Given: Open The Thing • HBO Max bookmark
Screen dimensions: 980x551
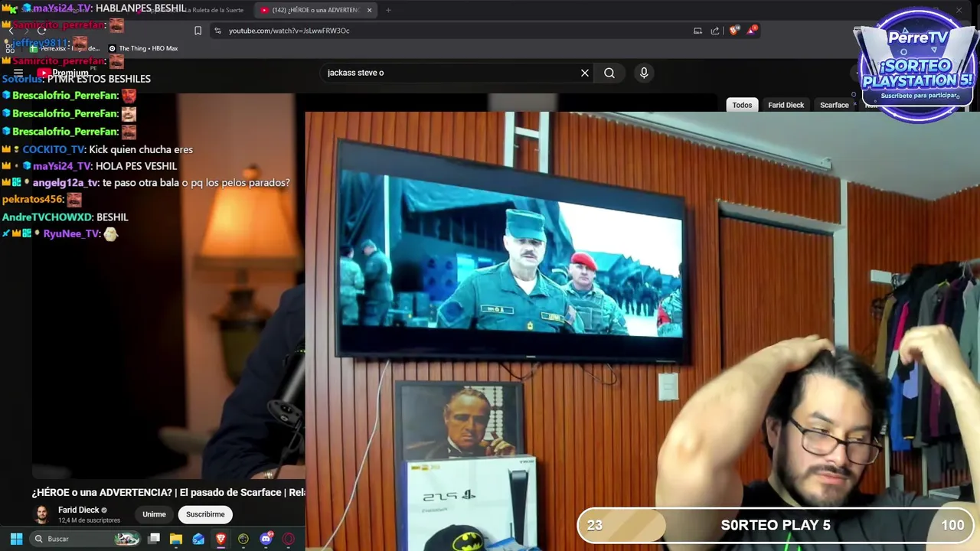Looking at the screenshot, I should (x=143, y=48).
